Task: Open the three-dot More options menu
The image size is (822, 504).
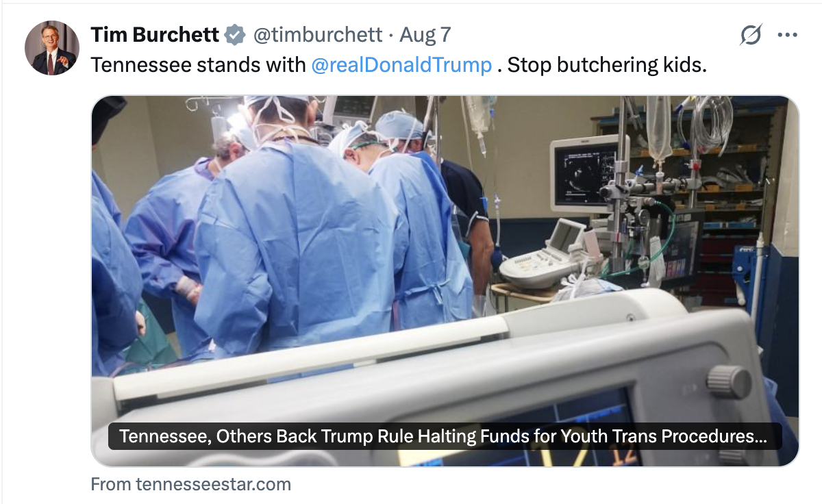Action: [x=788, y=34]
